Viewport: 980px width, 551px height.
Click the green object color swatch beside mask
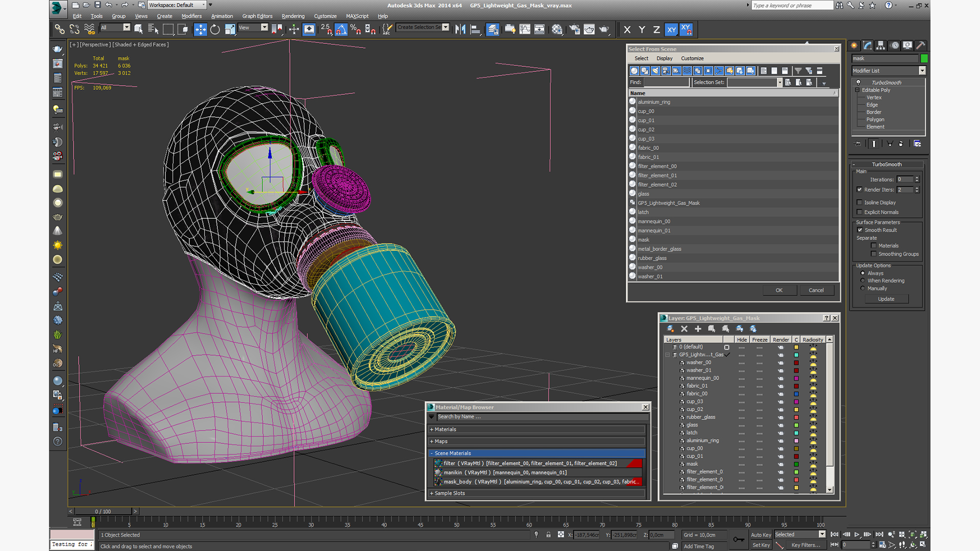(x=924, y=59)
